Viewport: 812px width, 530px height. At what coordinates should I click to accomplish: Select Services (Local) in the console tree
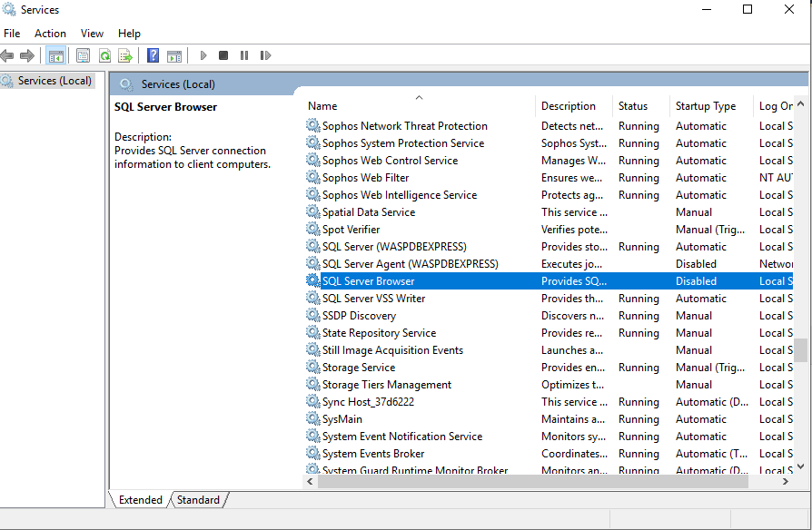[54, 81]
